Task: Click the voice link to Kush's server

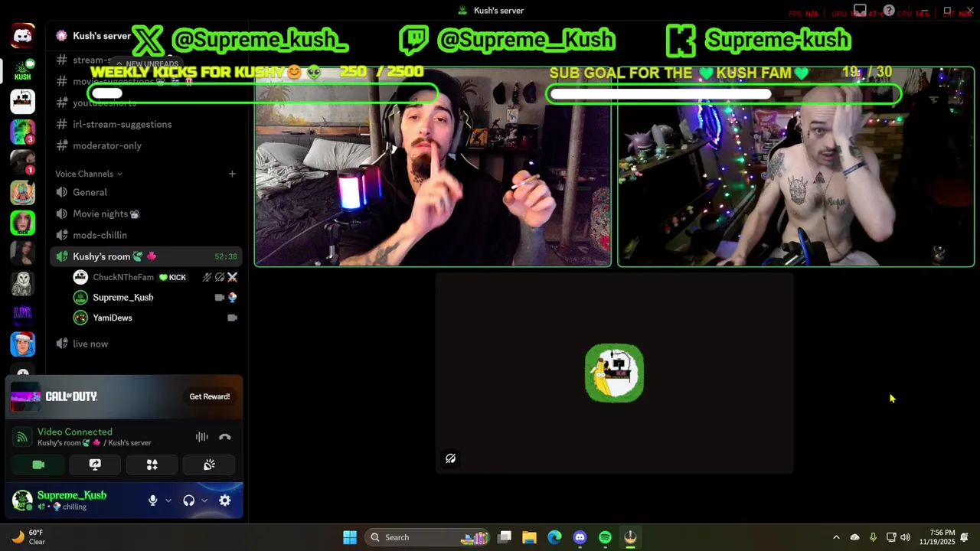Action: coord(94,443)
